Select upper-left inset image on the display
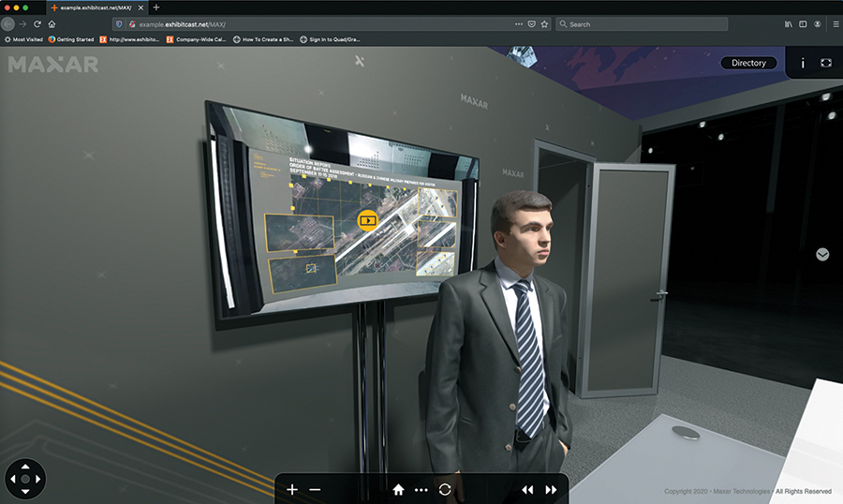Screen dimensions: 843x504 pyautogui.click(x=300, y=233)
